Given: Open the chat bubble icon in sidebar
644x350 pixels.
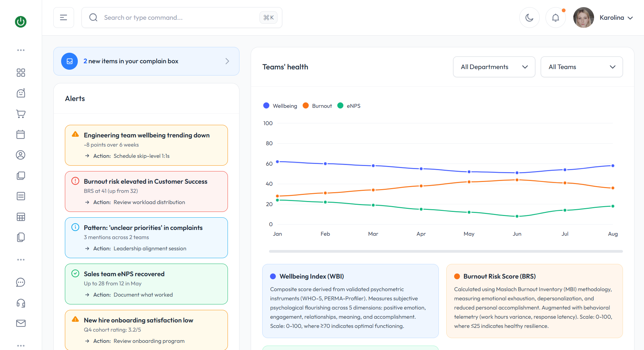Looking at the screenshot, I should pyautogui.click(x=21, y=282).
